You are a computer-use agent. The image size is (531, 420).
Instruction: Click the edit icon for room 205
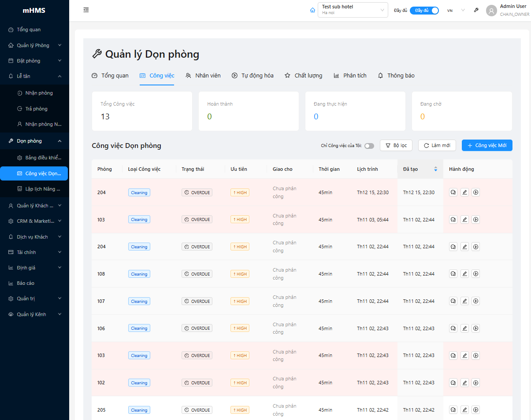coord(464,410)
